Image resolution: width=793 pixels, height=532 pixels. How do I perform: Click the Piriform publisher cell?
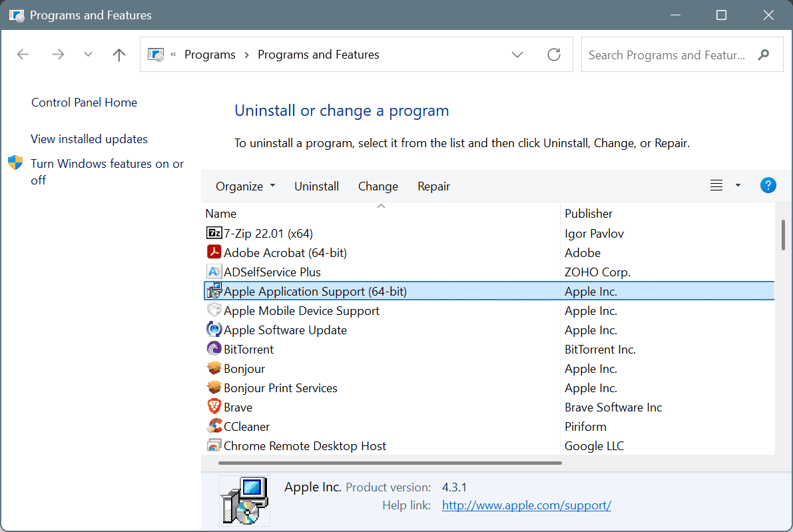[x=585, y=426]
